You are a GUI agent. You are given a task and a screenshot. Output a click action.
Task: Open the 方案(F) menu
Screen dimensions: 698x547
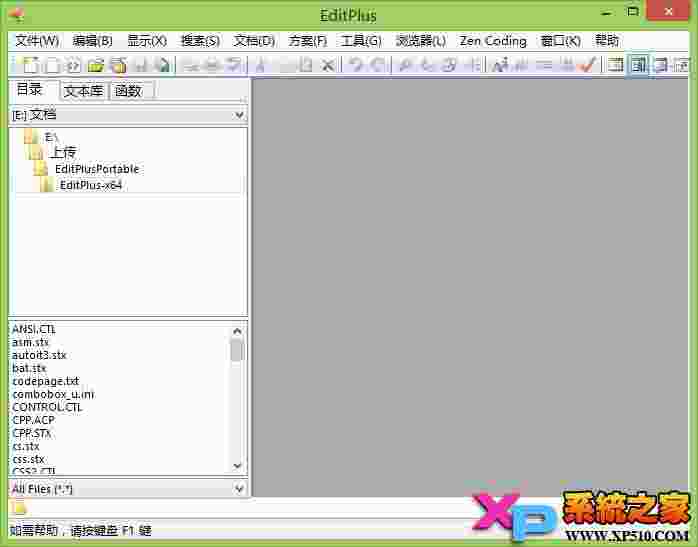pos(308,41)
